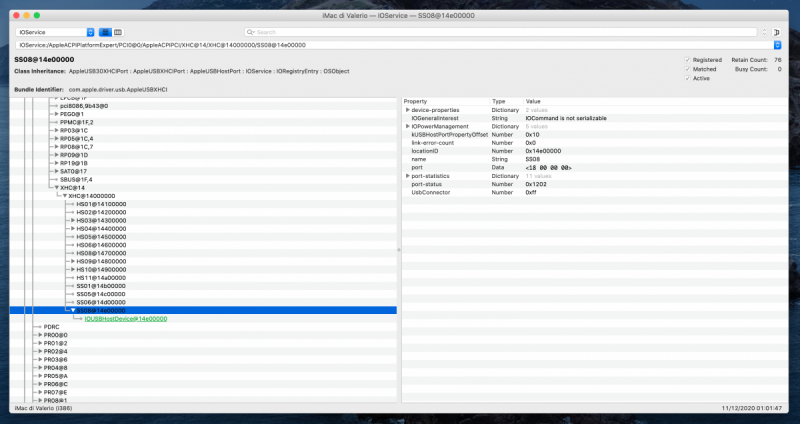Viewport: 800px width, 424px height.
Task: Open the IOUSBHostDevice@14e00000 link
Action: (x=126, y=318)
